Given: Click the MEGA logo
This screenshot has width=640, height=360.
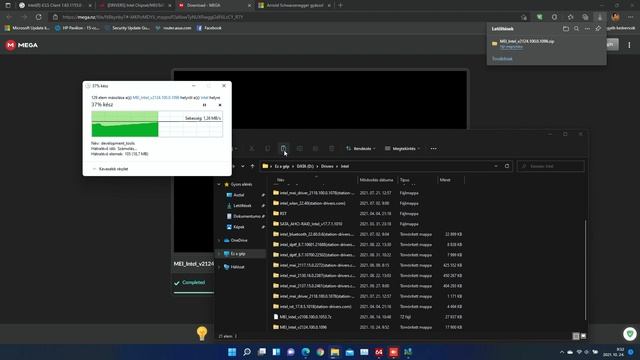Looking at the screenshot, I should 22,45.
